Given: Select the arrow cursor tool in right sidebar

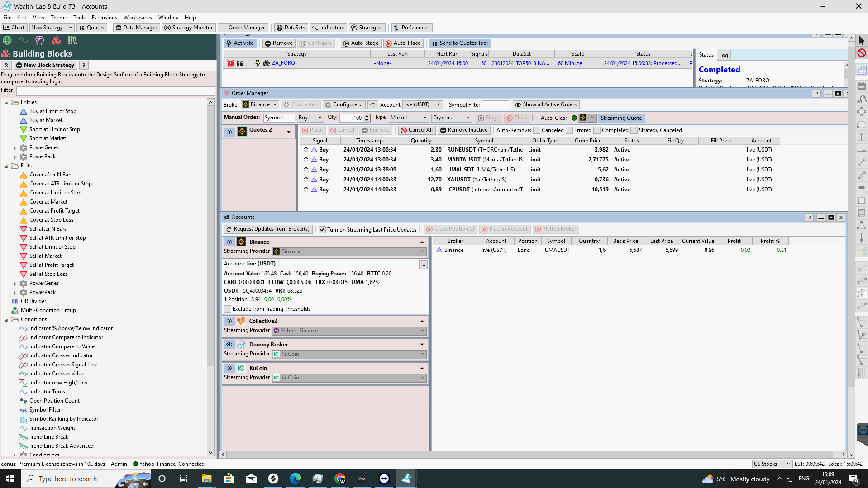Looking at the screenshot, I should pos(862,40).
